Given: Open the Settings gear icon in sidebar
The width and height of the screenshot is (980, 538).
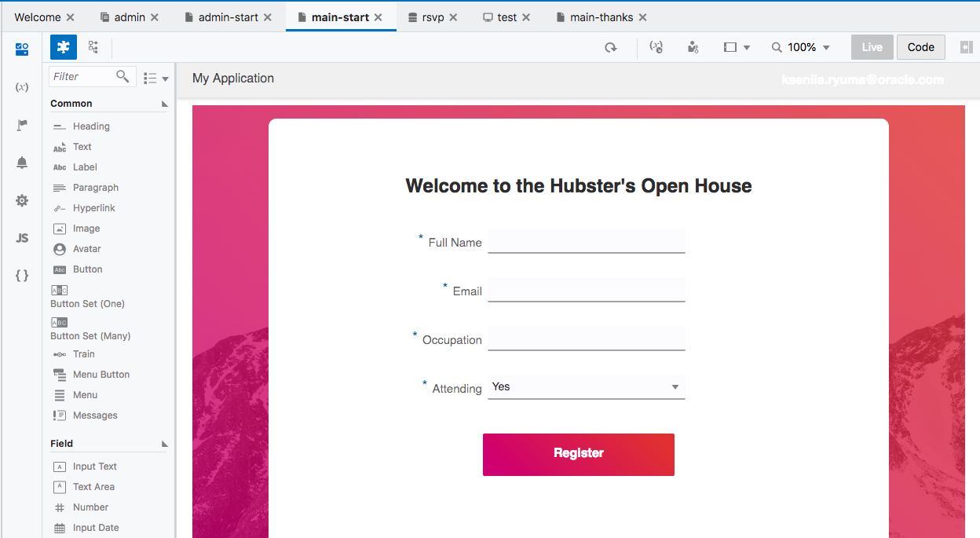Looking at the screenshot, I should 22,200.
